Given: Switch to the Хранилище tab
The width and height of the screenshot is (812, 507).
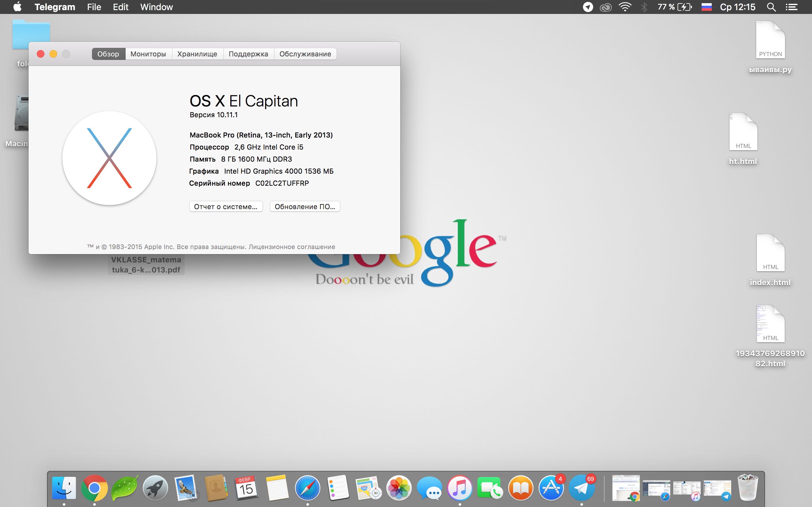Looking at the screenshot, I should (197, 54).
